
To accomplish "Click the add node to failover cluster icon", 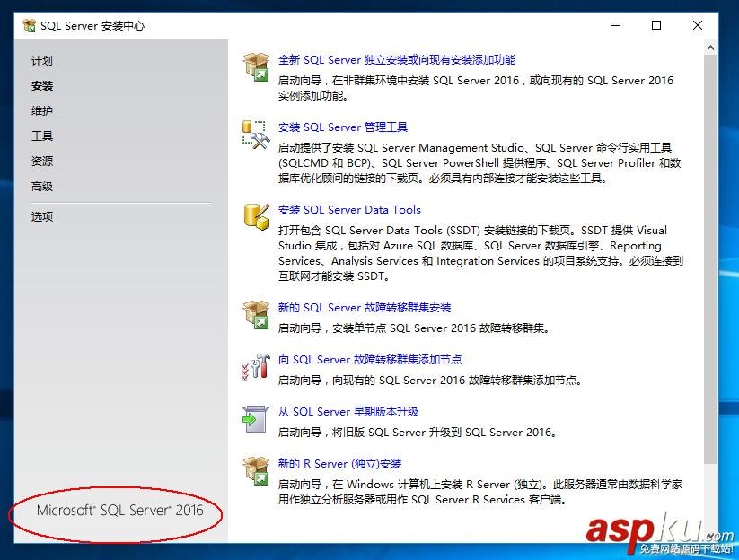I will click(256, 367).
